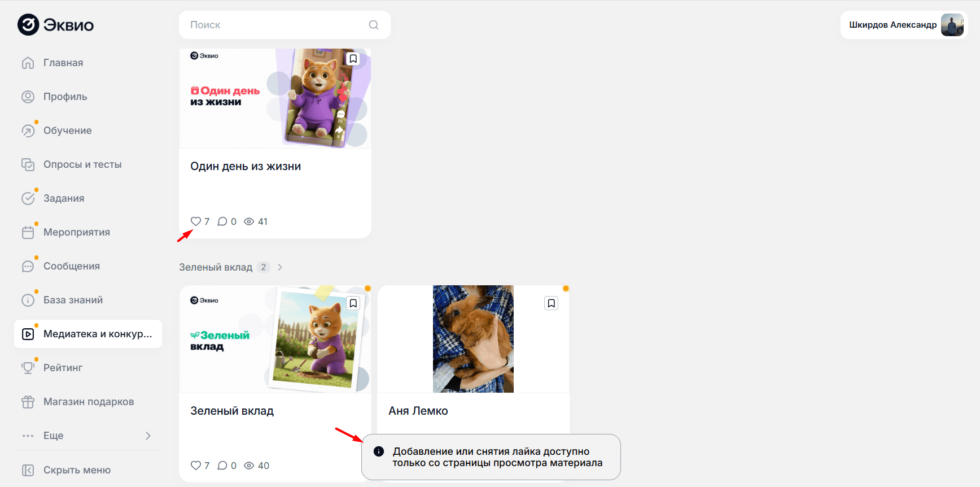Bookmark the 'Один день из жизни' material
This screenshot has width=980, height=487.
click(353, 59)
